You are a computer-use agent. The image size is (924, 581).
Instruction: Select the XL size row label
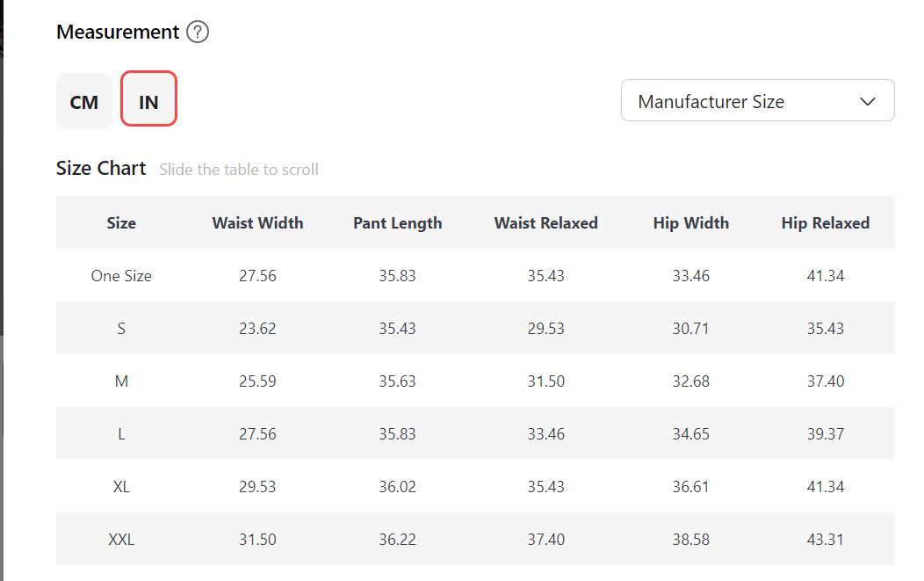(x=121, y=487)
